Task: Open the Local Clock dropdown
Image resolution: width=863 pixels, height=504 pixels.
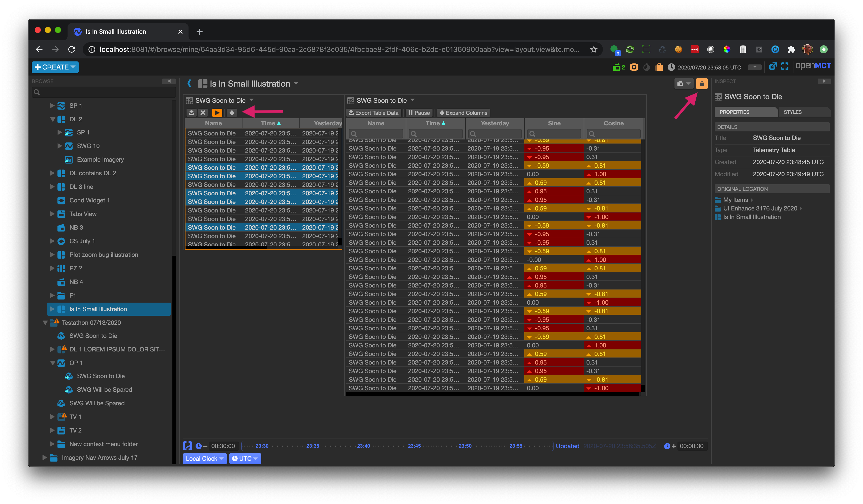Action: [204, 458]
